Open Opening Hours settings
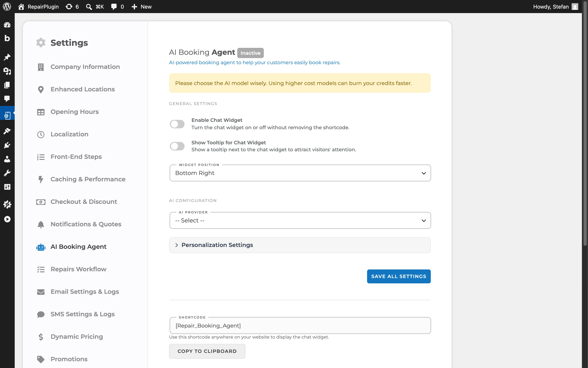This screenshot has height=368, width=588. [x=75, y=112]
